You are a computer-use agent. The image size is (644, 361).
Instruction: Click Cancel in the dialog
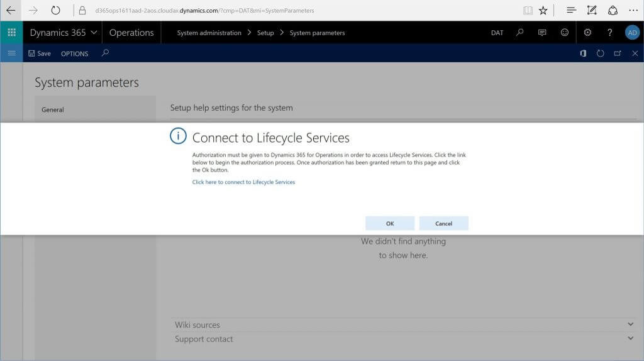coord(443,223)
